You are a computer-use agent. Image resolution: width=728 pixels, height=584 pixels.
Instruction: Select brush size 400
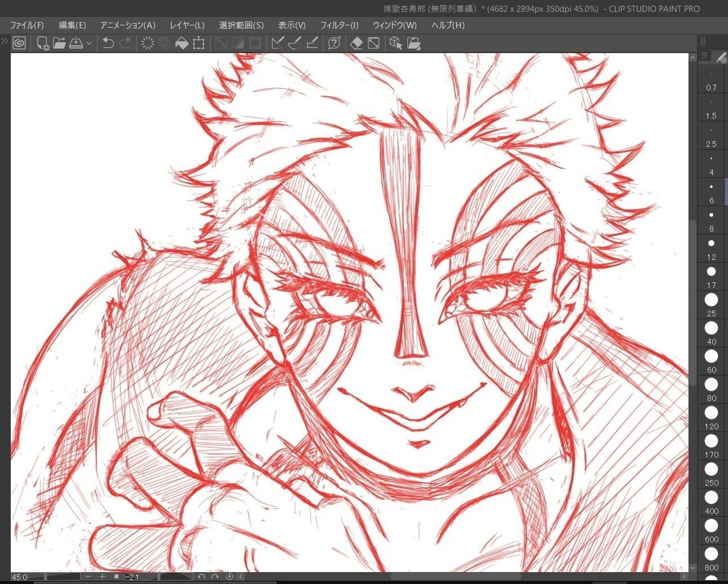point(712,503)
